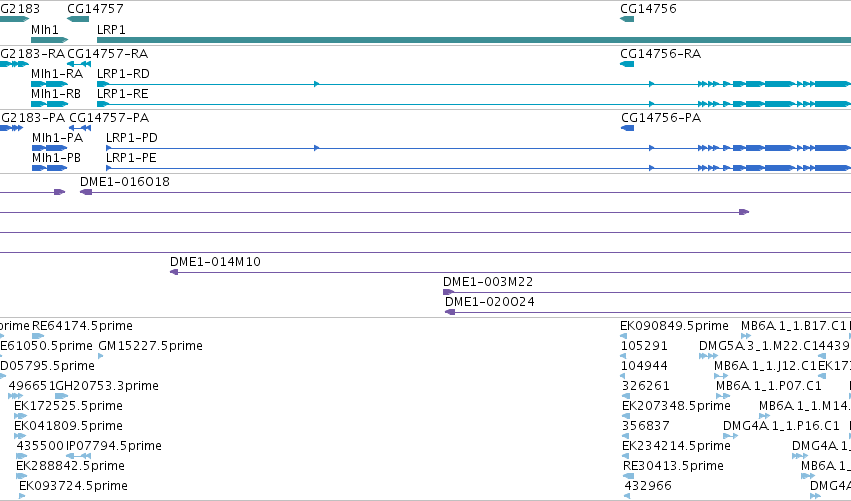Select the CG14756 gene label

coord(648,9)
